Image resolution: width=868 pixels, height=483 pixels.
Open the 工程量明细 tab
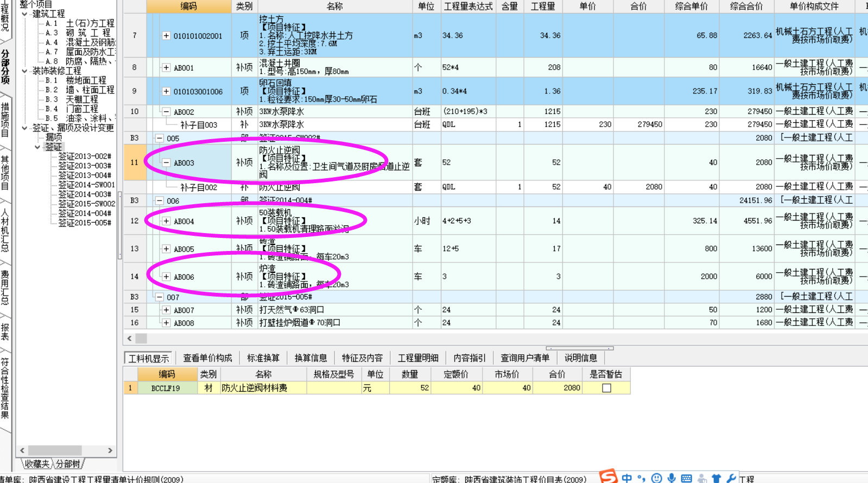coord(418,358)
